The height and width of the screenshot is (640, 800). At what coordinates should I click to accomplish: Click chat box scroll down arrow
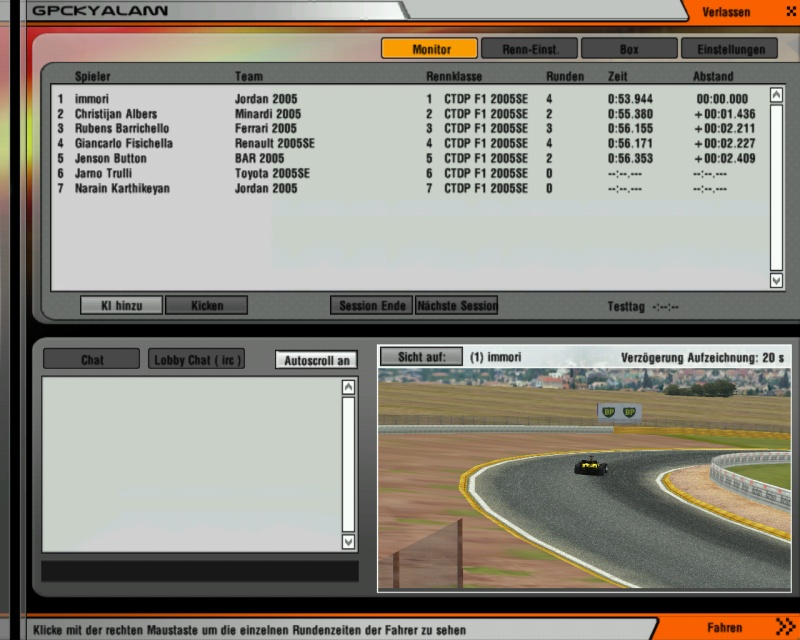[348, 541]
